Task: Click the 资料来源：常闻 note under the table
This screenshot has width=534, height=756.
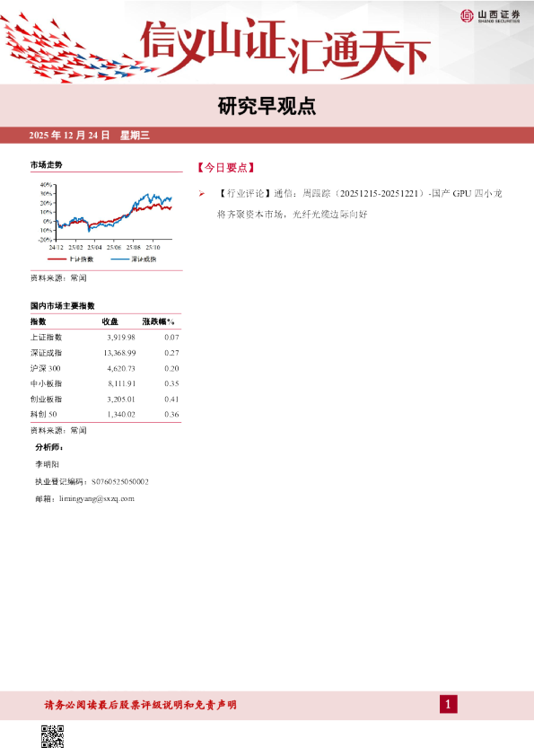Action: coord(58,430)
